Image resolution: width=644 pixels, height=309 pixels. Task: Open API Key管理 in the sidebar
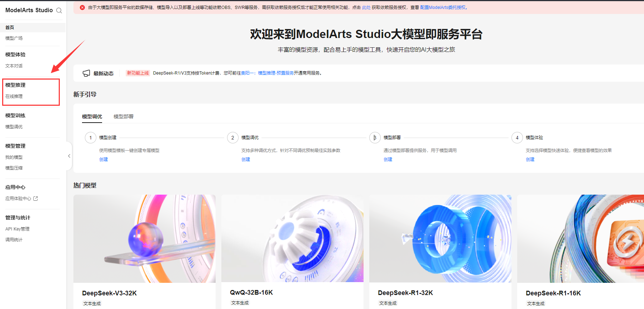pyautogui.click(x=18, y=229)
